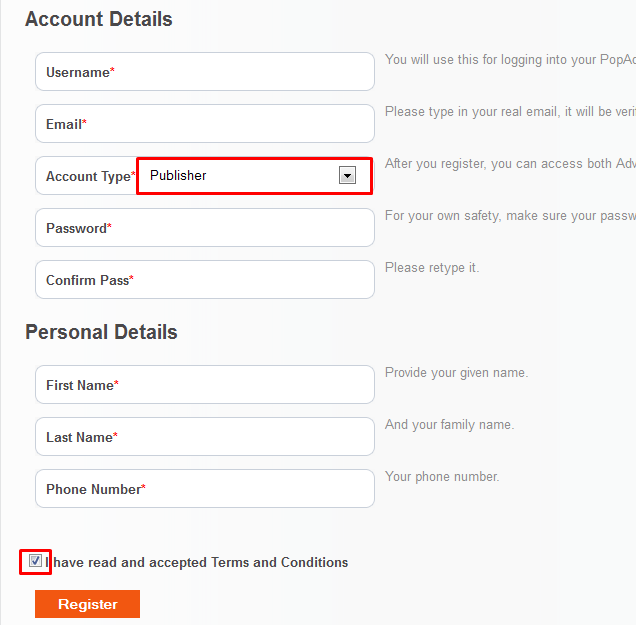Click the Personal Details heading
Viewport: 636px width, 625px height.
point(101,332)
